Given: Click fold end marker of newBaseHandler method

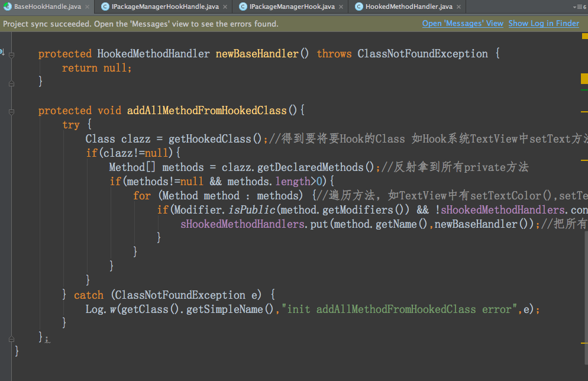Looking at the screenshot, I should click(12, 83).
